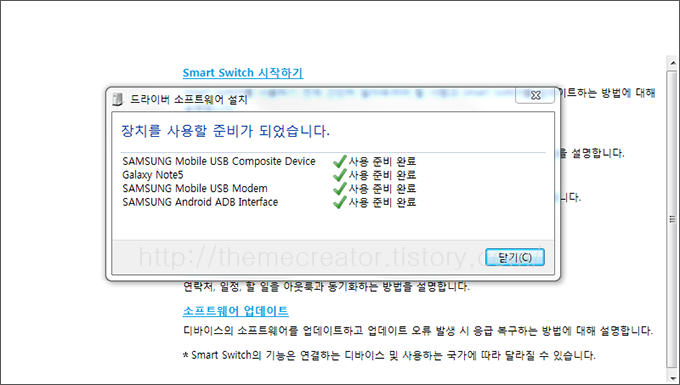Select the SAMSUNG Mobile USB Composite Device text
680x385 pixels.
[x=219, y=161]
